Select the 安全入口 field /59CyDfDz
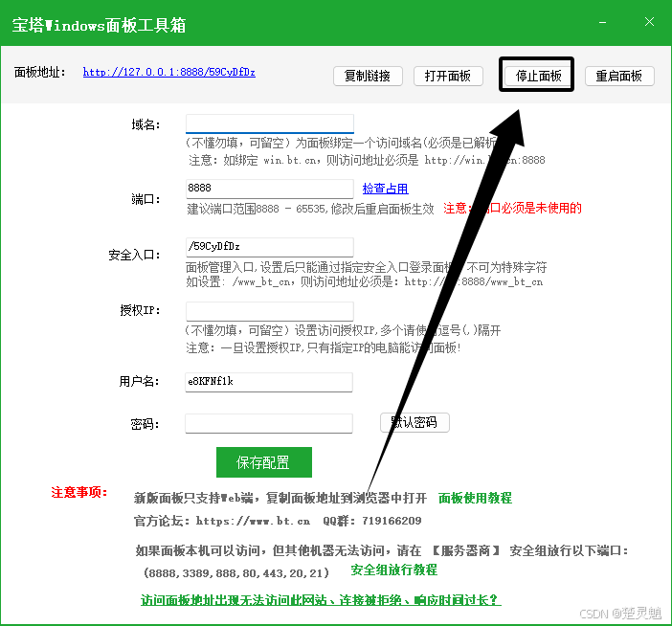Screen dimensions: 672x626 pyautogui.click(x=270, y=247)
